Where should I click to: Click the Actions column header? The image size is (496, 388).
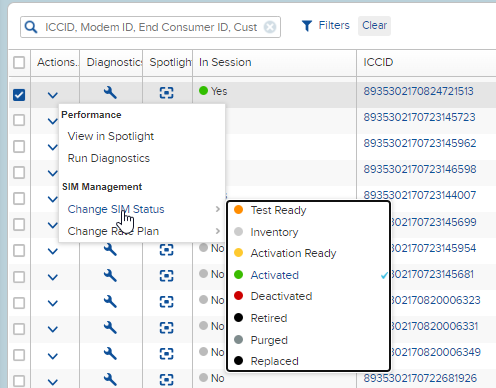pyautogui.click(x=57, y=62)
